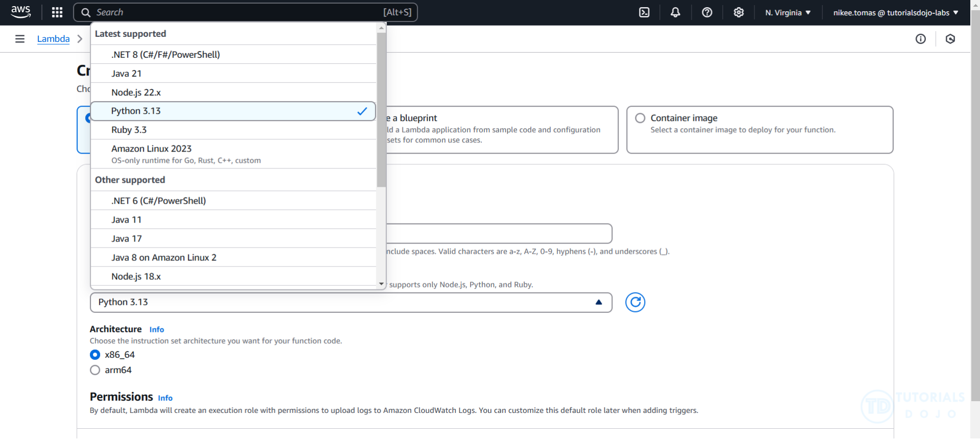
Task: Open the nikee.tomas account menu
Action: click(x=895, y=12)
